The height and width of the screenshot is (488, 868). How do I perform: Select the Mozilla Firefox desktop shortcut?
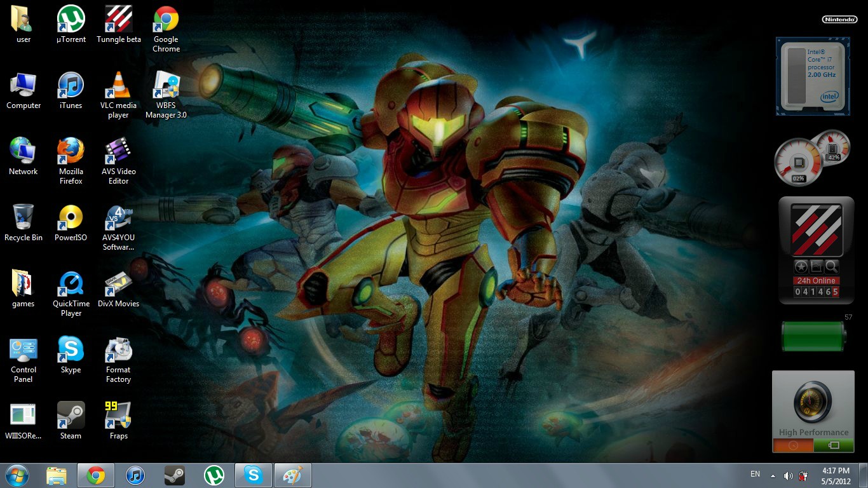coord(71,161)
